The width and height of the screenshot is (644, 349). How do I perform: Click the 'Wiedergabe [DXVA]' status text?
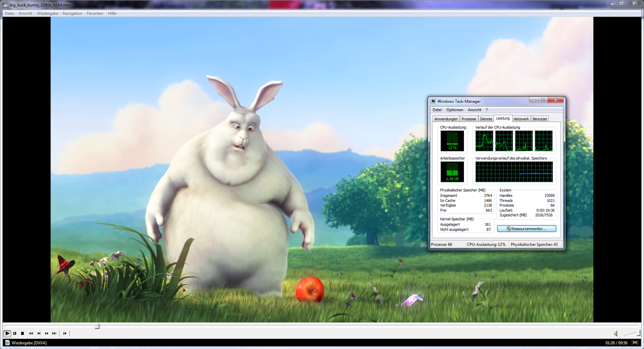click(x=29, y=343)
